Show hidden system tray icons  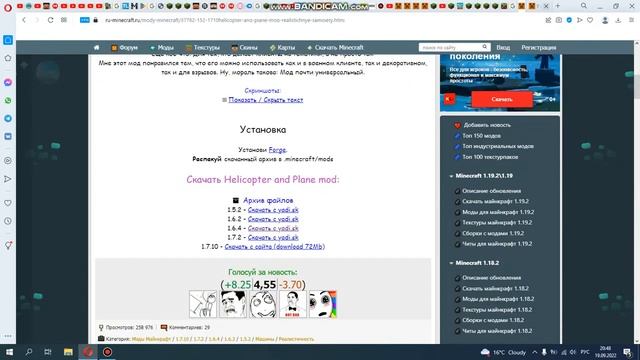coord(535,352)
